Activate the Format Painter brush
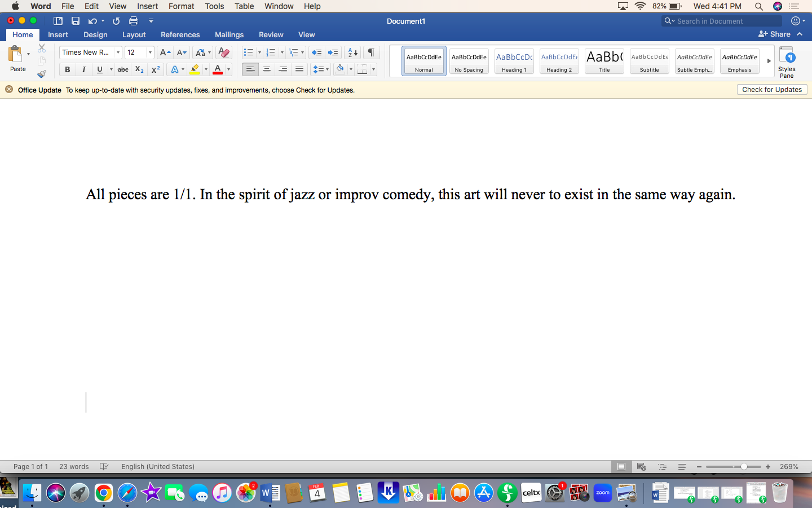Screen dimensions: 812x508 click(x=42, y=73)
